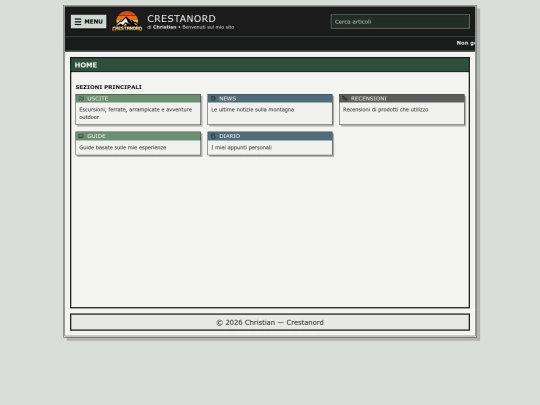Focus the Cerca articoli search field
This screenshot has width=540, height=405.
pyautogui.click(x=400, y=21)
